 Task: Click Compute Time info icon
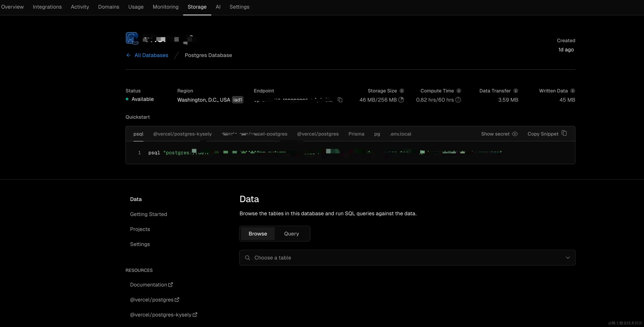click(459, 91)
